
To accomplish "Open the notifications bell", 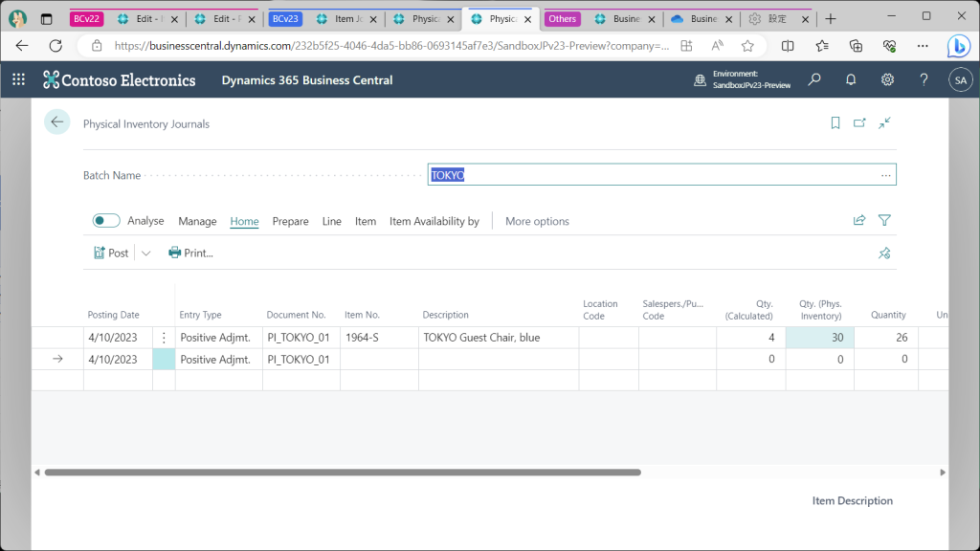I will pyautogui.click(x=851, y=80).
